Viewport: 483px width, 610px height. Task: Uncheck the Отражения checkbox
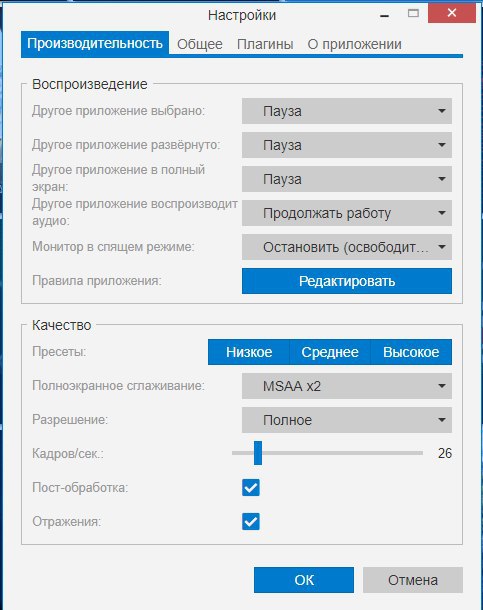(x=251, y=521)
